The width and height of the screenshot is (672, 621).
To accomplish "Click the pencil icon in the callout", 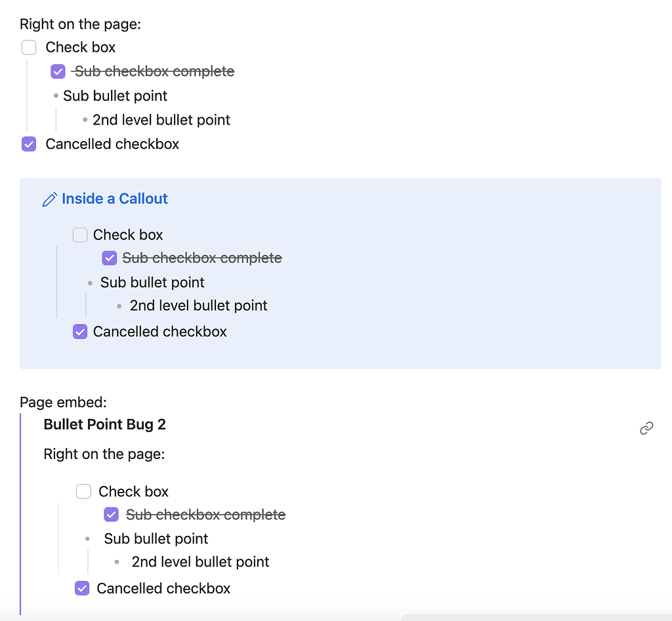I will (x=50, y=197).
